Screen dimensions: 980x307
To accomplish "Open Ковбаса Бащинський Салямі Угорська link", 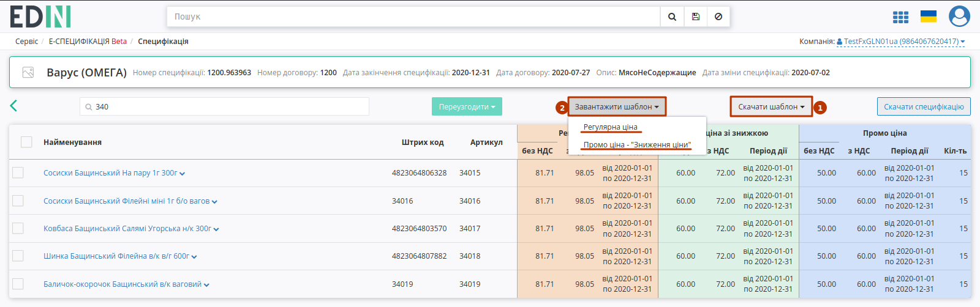I will pyautogui.click(x=127, y=229).
